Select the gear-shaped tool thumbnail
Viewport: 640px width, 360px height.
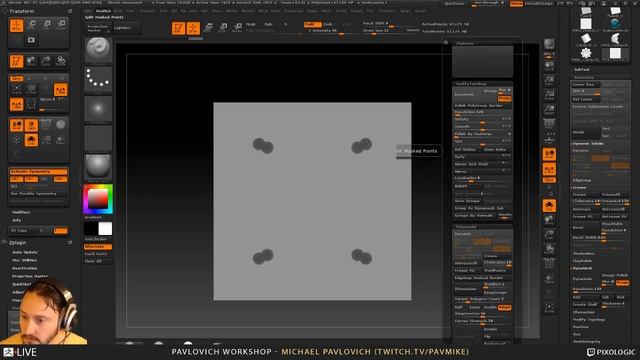(x=586, y=53)
